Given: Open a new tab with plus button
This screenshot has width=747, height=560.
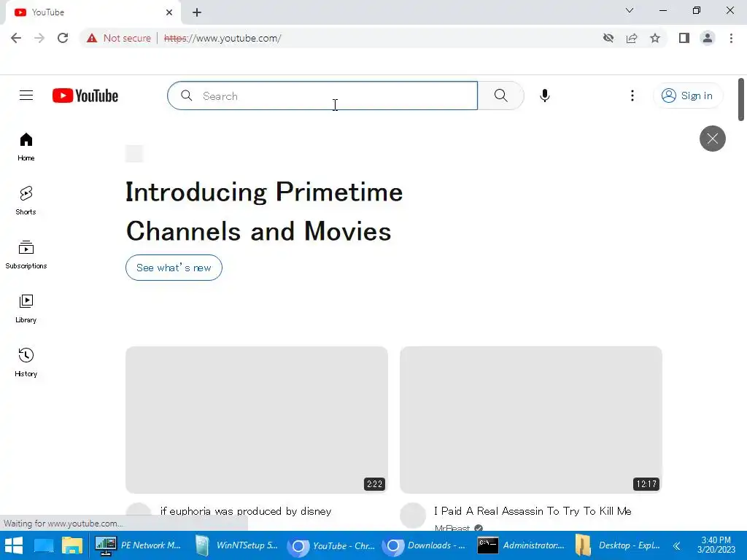Looking at the screenshot, I should 197,12.
